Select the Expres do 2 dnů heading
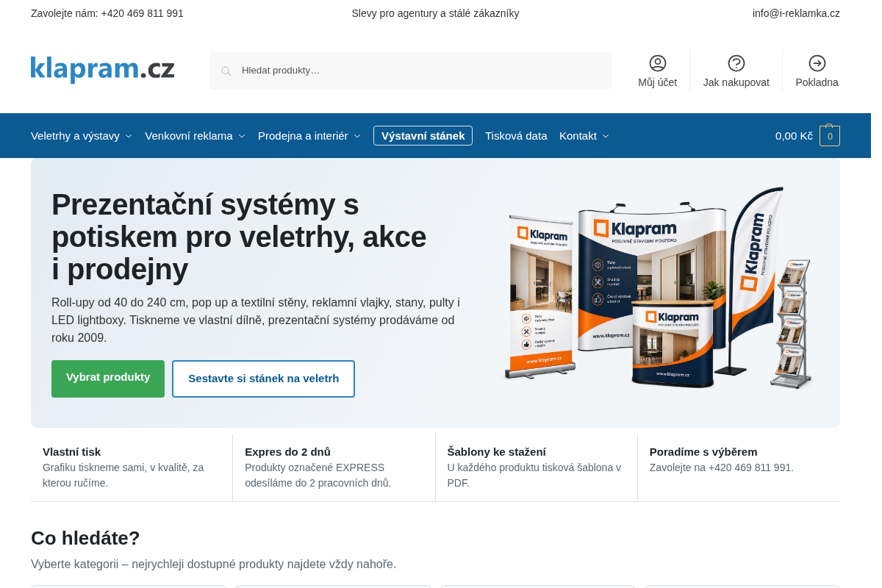Image resolution: width=882 pixels, height=588 pixels. point(287,452)
